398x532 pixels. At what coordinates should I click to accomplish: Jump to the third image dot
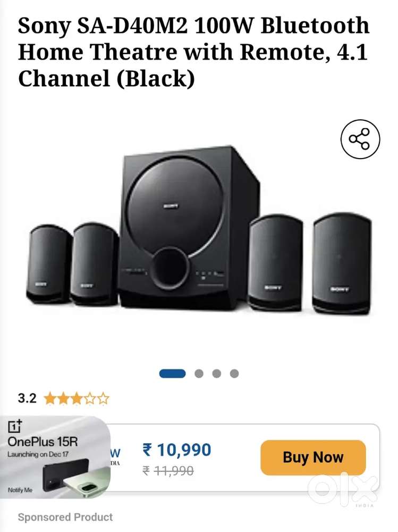click(217, 373)
